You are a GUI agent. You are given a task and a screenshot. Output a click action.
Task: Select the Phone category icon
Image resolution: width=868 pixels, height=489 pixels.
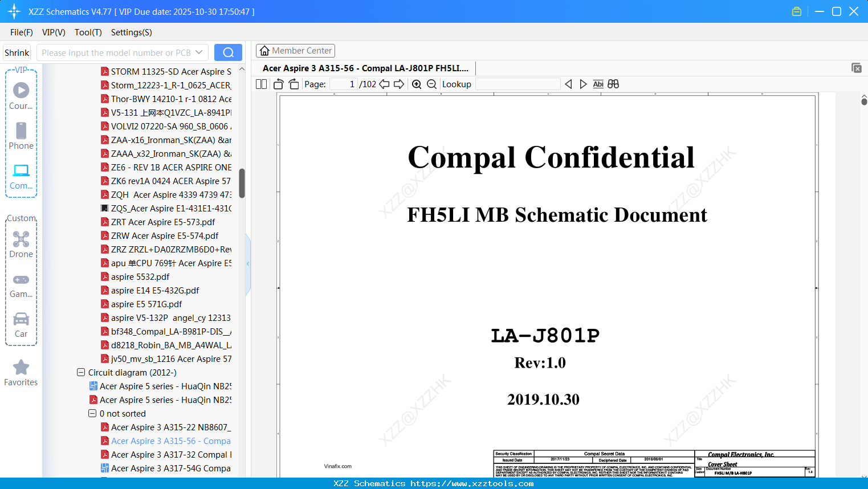(21, 136)
